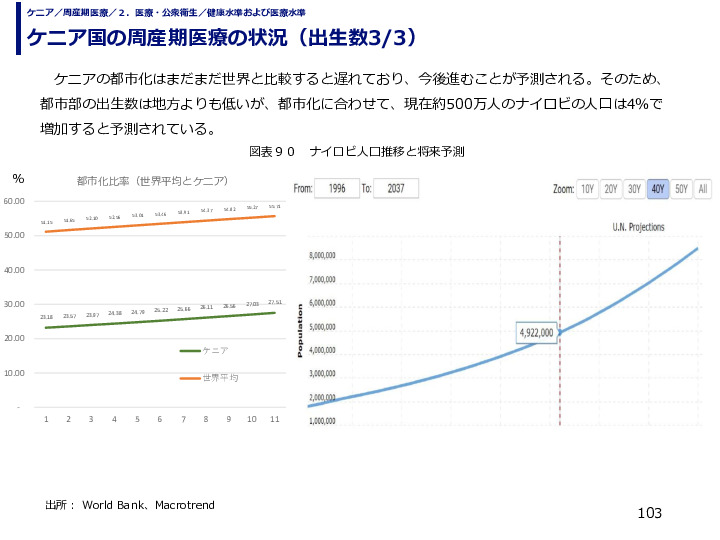This screenshot has height=540, width=720.
Task: Click the U.N. Projections label
Action: click(638, 227)
